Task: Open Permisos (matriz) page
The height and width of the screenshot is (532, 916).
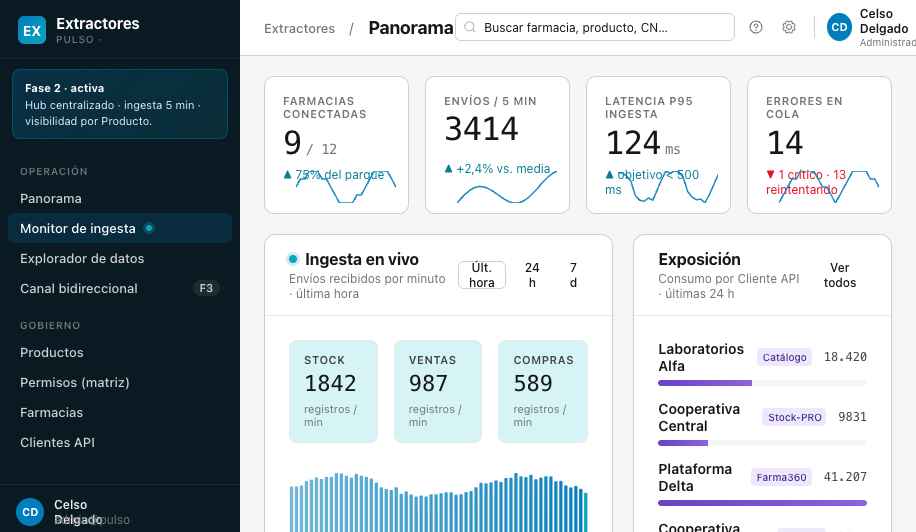Action: pyautogui.click(x=120, y=383)
